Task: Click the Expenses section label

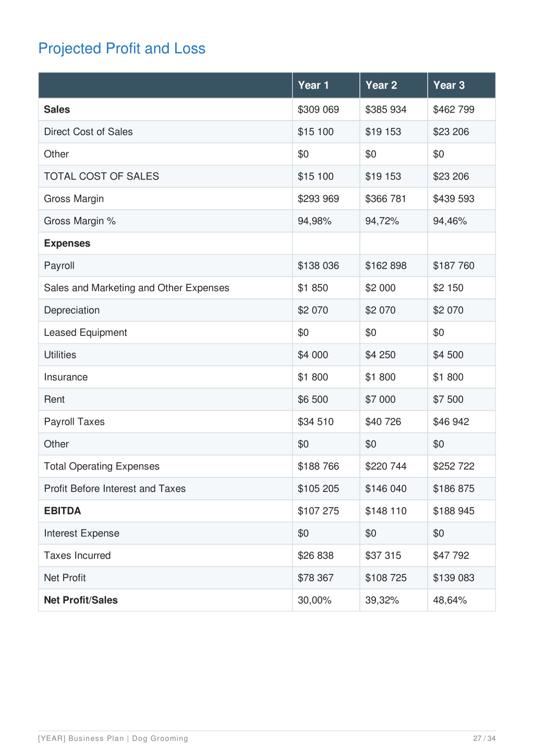Action: click(67, 244)
